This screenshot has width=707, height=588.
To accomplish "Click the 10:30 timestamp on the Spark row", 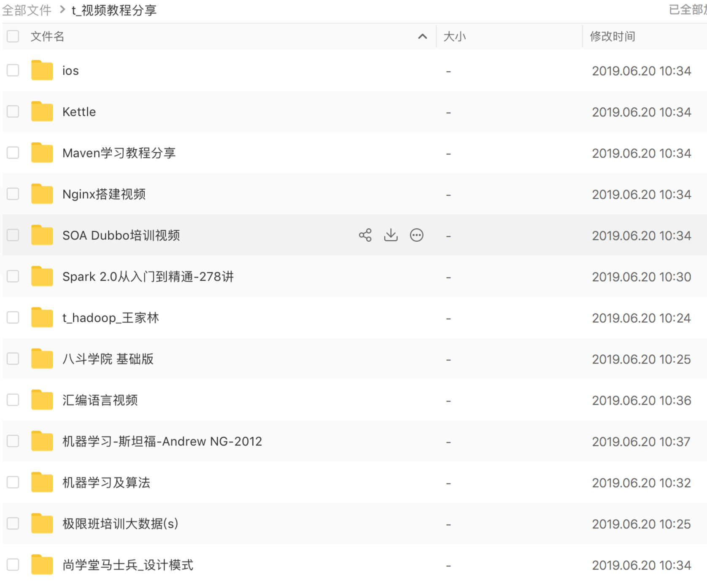I will coord(641,277).
